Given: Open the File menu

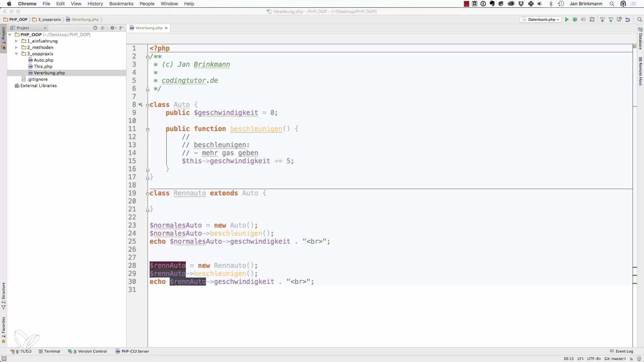Looking at the screenshot, I should click(x=46, y=4).
